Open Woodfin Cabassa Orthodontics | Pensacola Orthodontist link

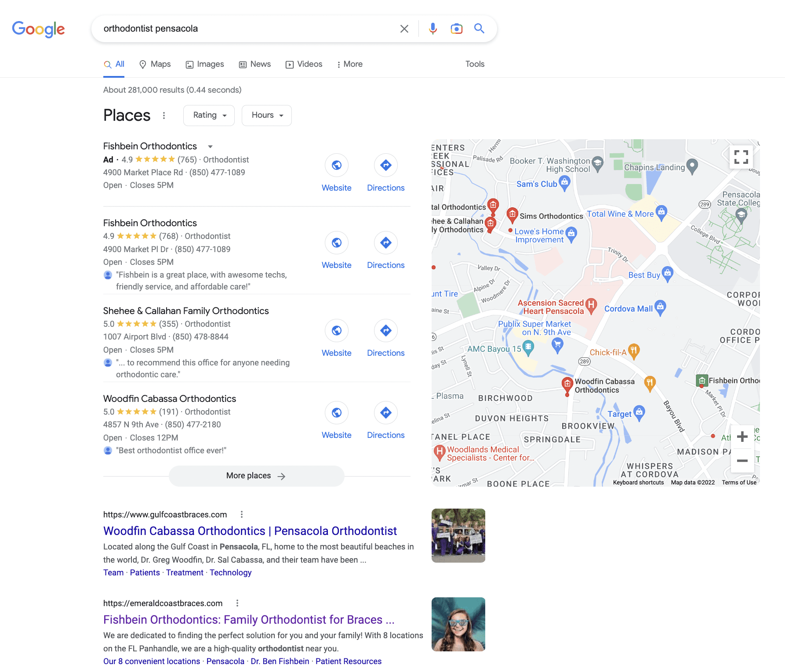[x=250, y=531]
